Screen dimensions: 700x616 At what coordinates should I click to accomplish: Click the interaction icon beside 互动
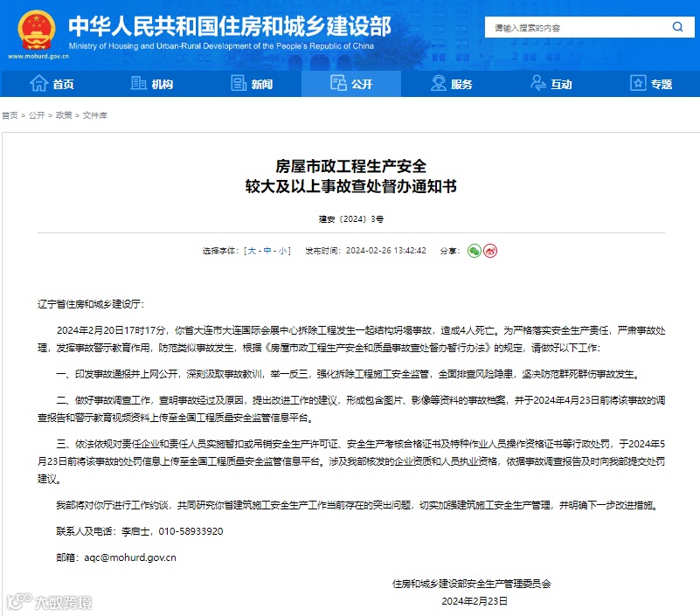click(x=538, y=83)
